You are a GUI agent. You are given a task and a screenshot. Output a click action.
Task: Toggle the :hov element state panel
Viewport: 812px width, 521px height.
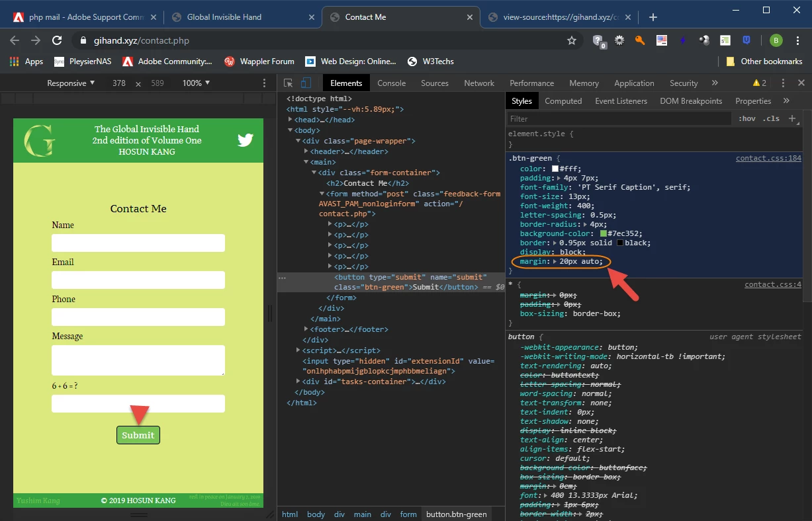[747, 119]
